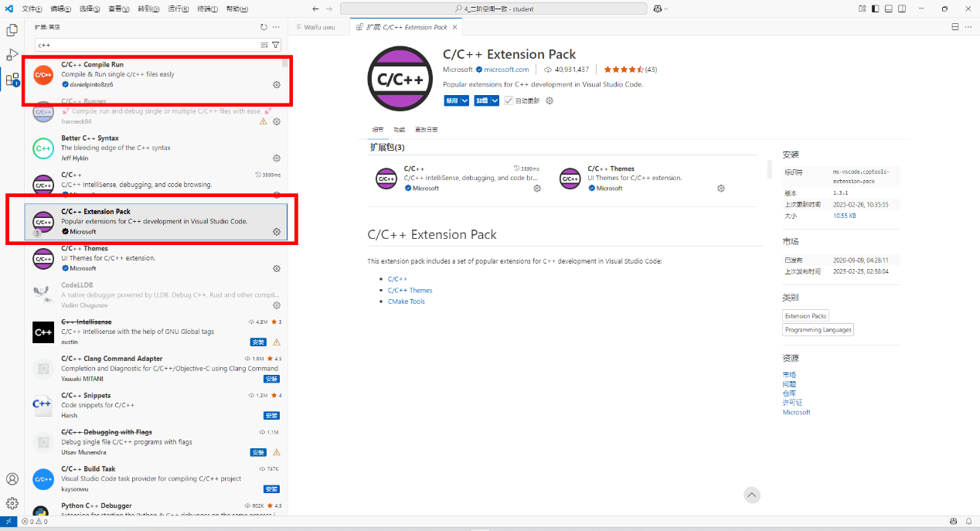The height and width of the screenshot is (531, 980).
Task: Open the Edit menu
Action: click(61, 9)
